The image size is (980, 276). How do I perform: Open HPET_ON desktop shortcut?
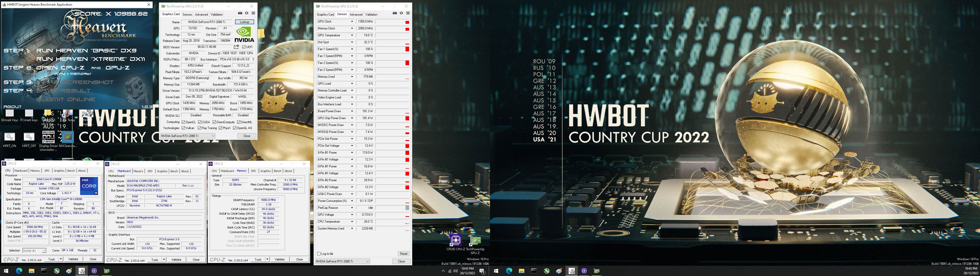(x=9, y=140)
